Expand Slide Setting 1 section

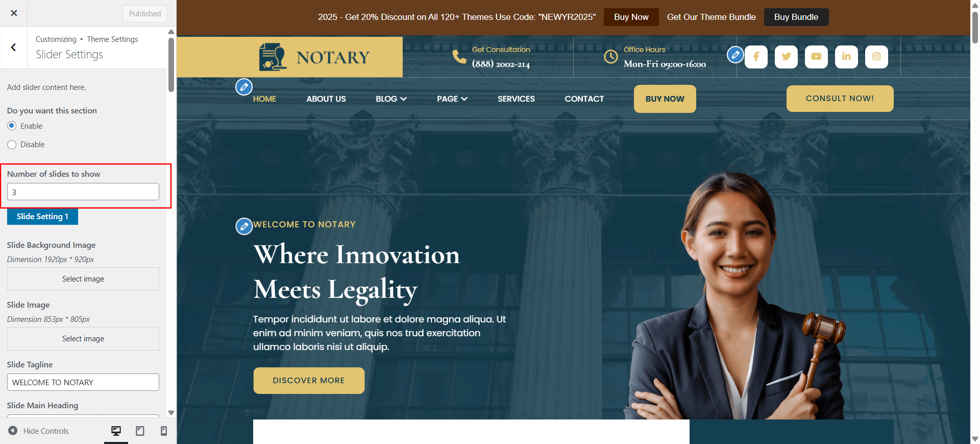[x=42, y=217]
